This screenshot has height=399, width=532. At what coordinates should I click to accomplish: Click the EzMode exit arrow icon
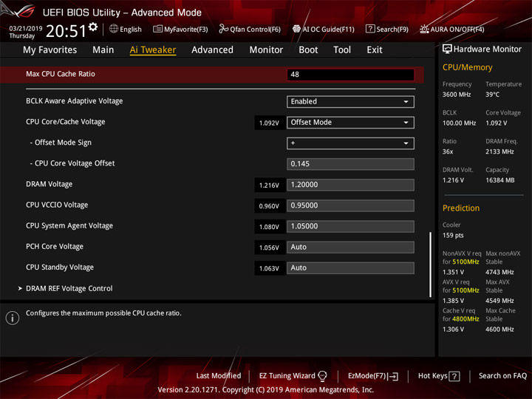393,376
